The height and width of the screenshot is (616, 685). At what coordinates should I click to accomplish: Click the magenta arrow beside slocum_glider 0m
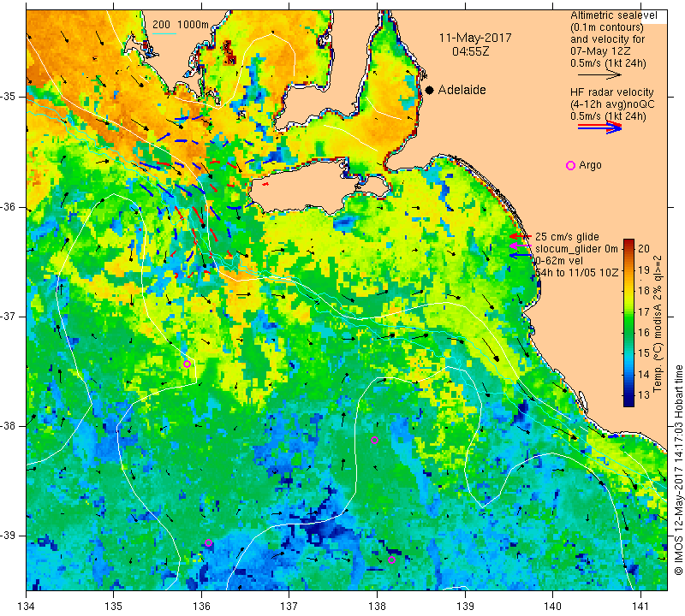pos(520,246)
